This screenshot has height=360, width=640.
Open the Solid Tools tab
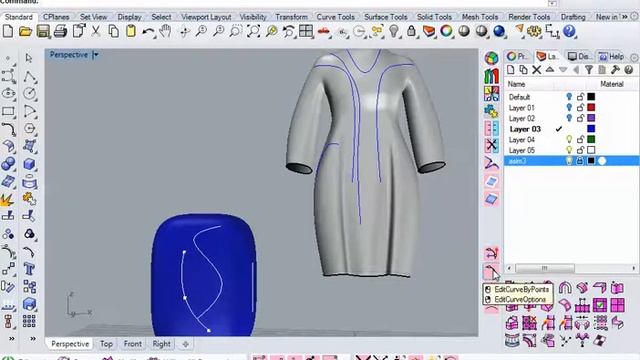pyautogui.click(x=434, y=17)
